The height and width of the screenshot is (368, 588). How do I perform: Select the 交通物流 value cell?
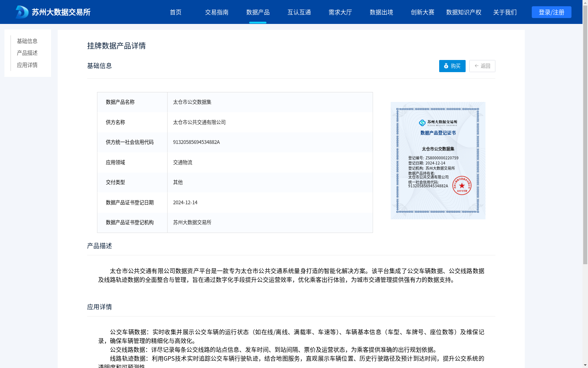(x=270, y=162)
